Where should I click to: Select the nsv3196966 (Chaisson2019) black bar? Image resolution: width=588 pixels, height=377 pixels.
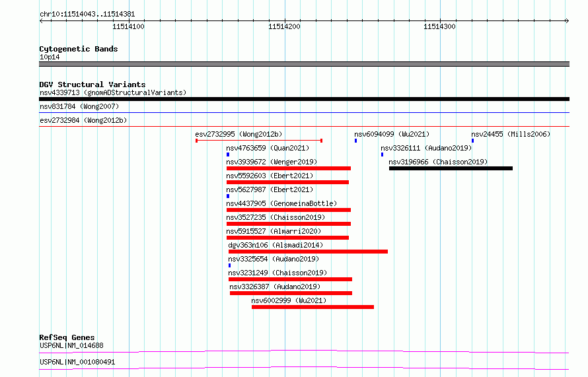click(x=451, y=168)
